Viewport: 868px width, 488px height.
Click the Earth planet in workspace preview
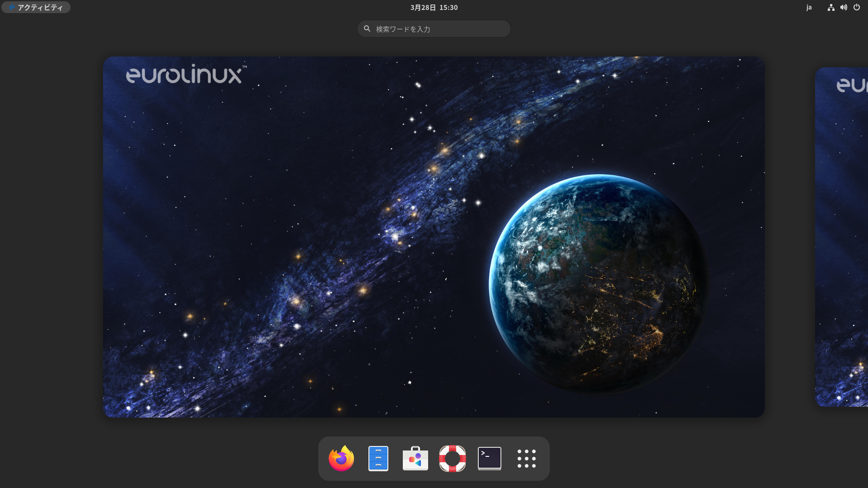(x=599, y=282)
